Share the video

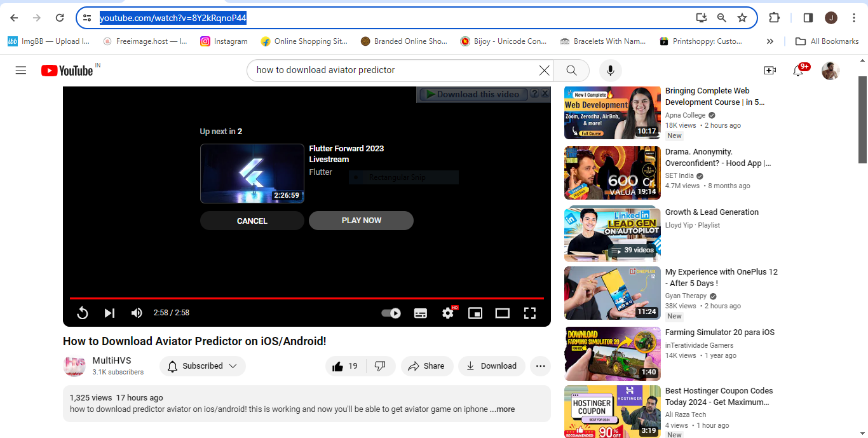(x=426, y=366)
